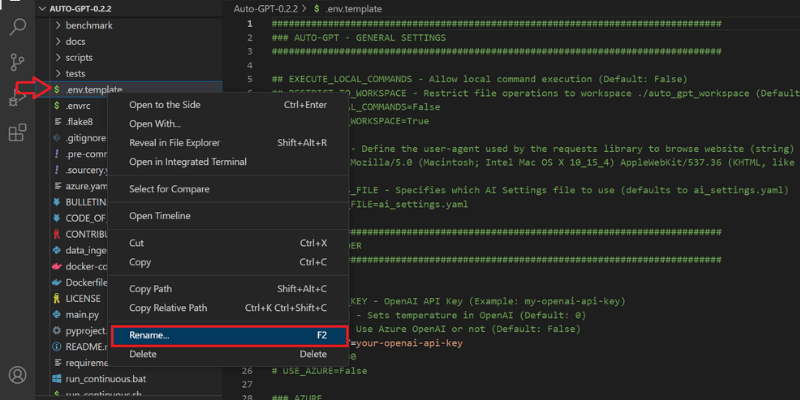Open the Search view in activity bar
The height and width of the screenshot is (400, 800).
pyautogui.click(x=18, y=27)
